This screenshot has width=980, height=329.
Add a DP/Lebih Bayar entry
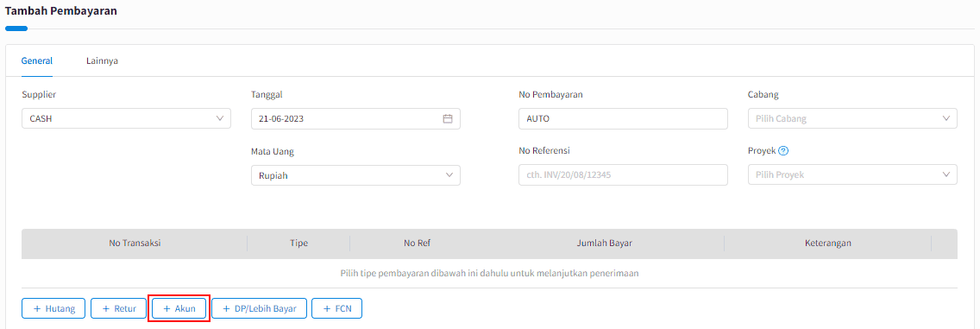tap(260, 308)
